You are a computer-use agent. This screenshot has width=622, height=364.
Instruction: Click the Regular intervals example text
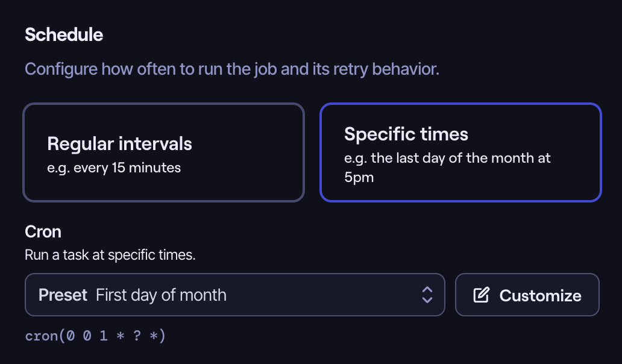(x=113, y=168)
